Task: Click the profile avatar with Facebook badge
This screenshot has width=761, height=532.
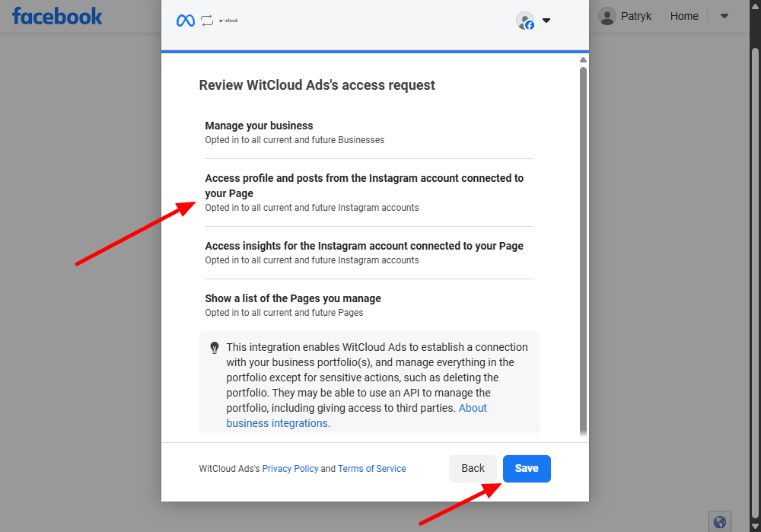Action: pyautogui.click(x=525, y=21)
